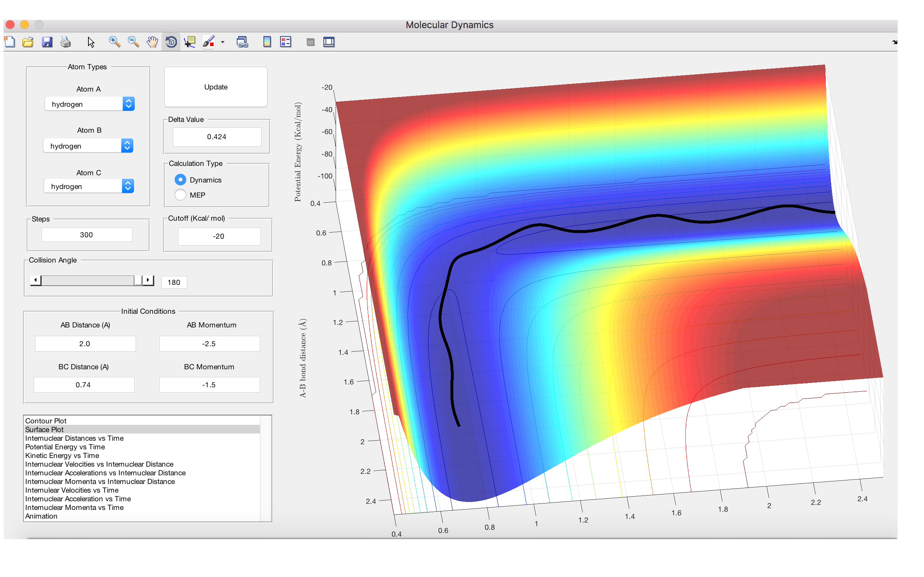
Task: Select the MEP calculation type
Action: coord(180,195)
